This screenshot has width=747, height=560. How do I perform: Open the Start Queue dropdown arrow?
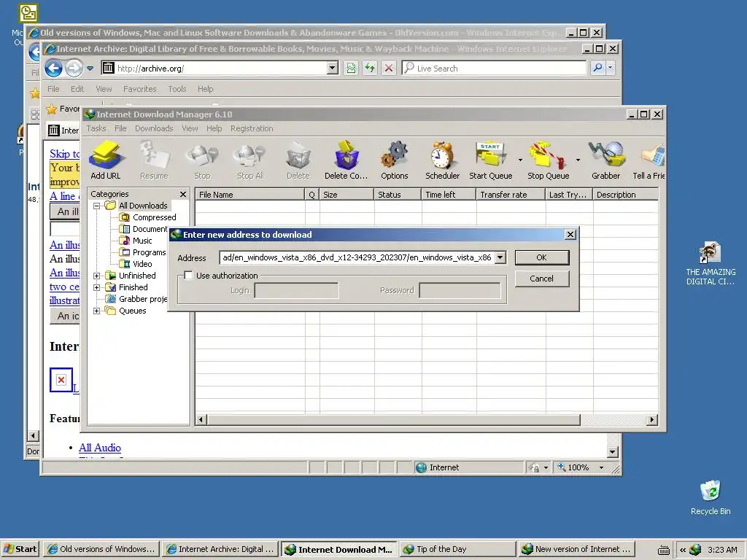pos(520,160)
